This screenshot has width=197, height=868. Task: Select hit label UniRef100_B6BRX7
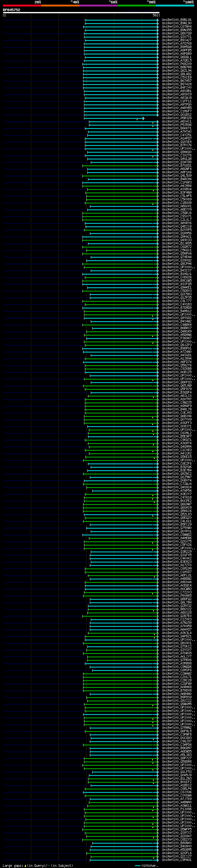coord(177,328)
